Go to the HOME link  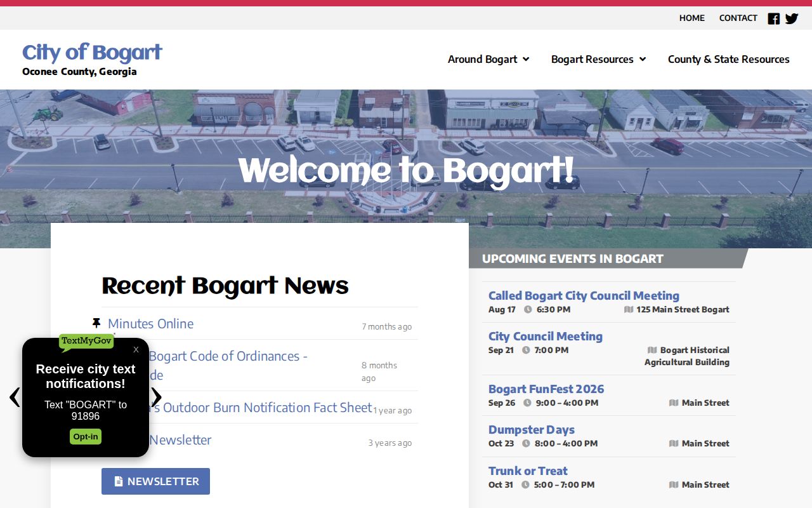(692, 18)
